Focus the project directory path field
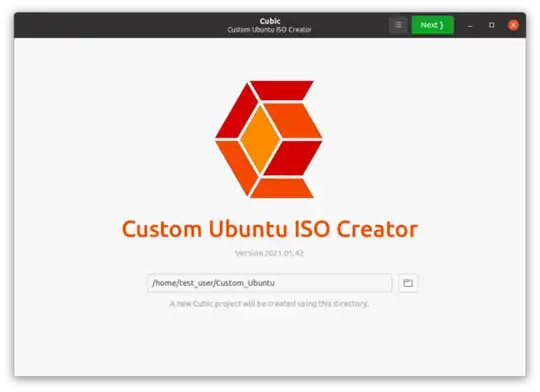 [270, 283]
